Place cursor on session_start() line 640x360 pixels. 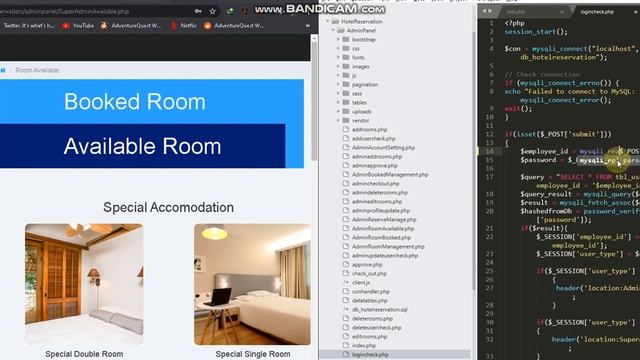click(x=536, y=32)
